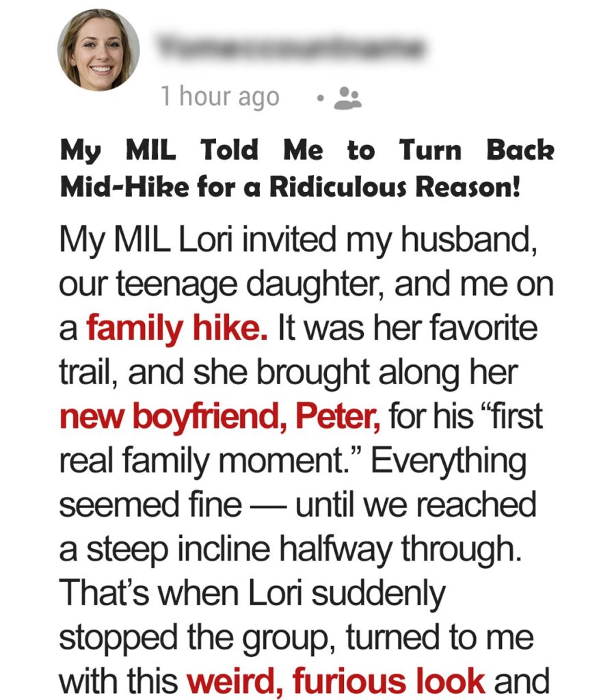Select the red 'new boyfriend, Peter,' phrase
614x700 pixels.
click(x=220, y=416)
